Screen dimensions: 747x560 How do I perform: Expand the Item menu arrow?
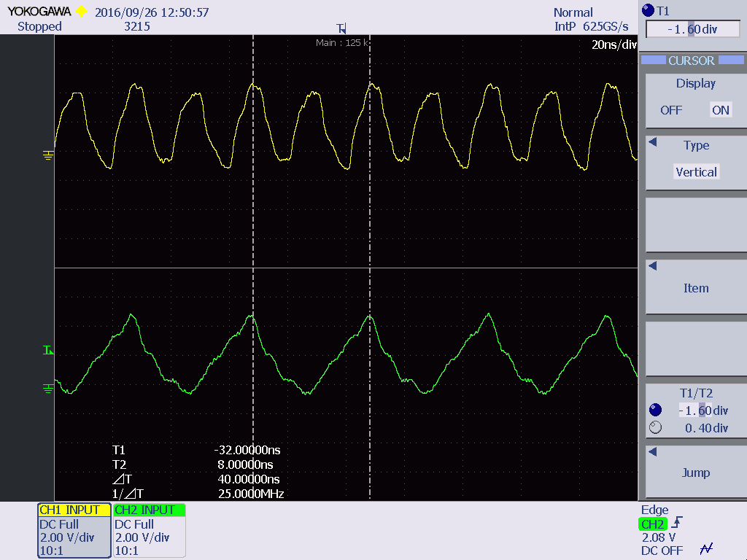point(653,265)
